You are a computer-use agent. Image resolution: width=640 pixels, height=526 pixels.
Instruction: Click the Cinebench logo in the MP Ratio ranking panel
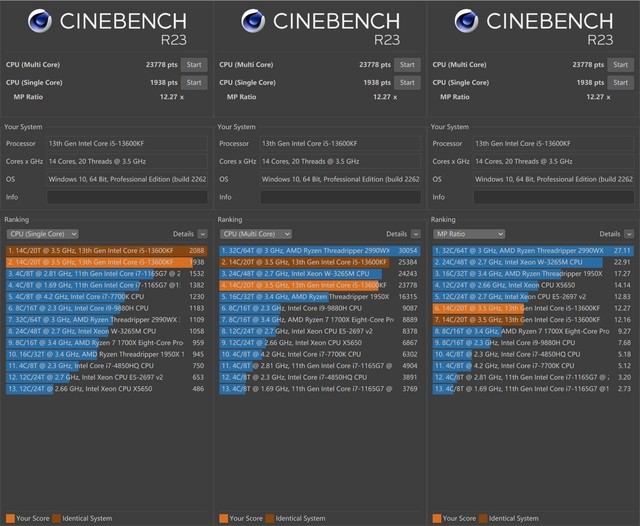466,21
